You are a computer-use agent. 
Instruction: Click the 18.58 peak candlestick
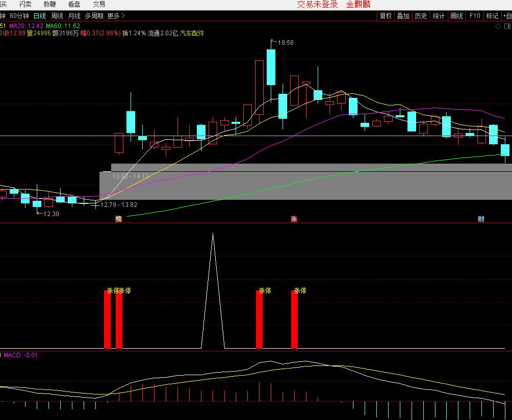(x=271, y=66)
